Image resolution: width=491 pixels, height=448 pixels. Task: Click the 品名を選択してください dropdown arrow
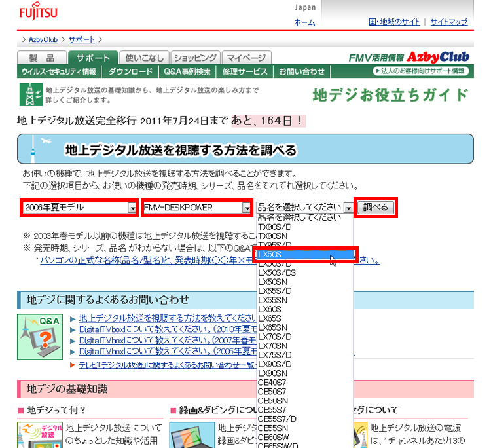point(348,208)
